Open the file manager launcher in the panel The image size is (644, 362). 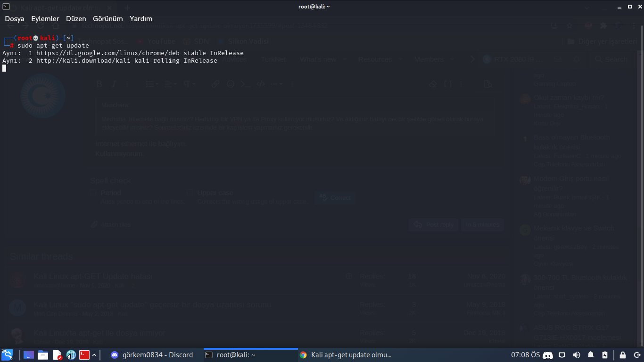pos(43,355)
